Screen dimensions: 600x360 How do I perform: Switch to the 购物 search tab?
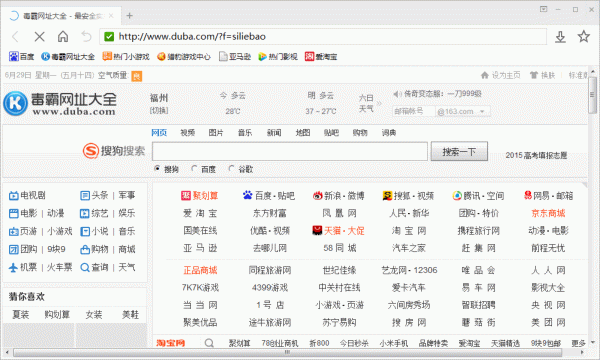pyautogui.click(x=360, y=133)
